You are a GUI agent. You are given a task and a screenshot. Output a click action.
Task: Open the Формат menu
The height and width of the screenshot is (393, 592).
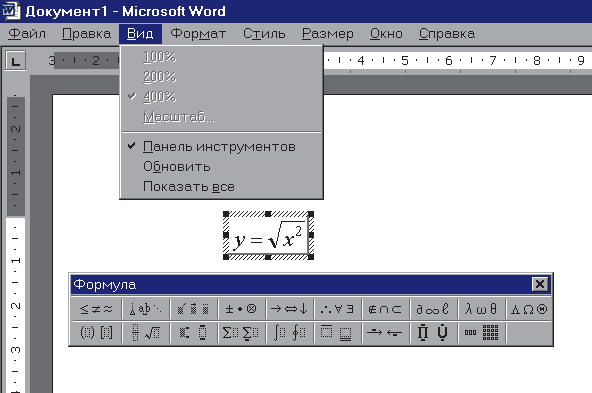pyautogui.click(x=198, y=34)
